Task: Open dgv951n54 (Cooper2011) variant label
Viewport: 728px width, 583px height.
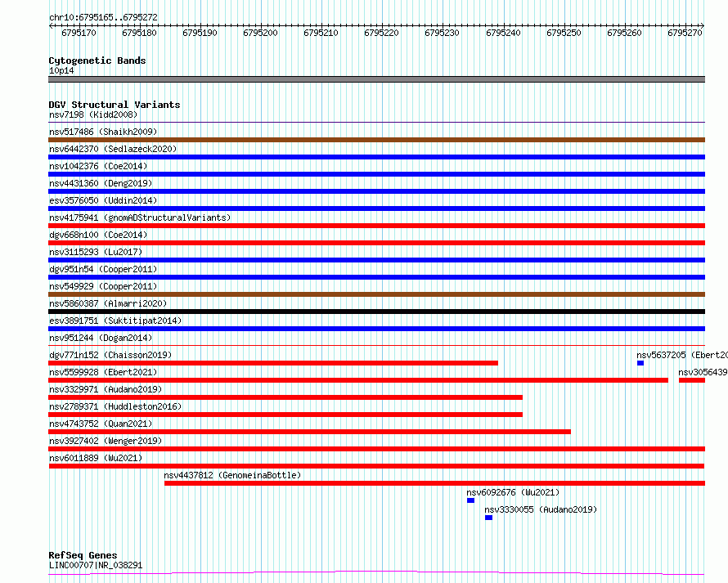Action: (103, 269)
